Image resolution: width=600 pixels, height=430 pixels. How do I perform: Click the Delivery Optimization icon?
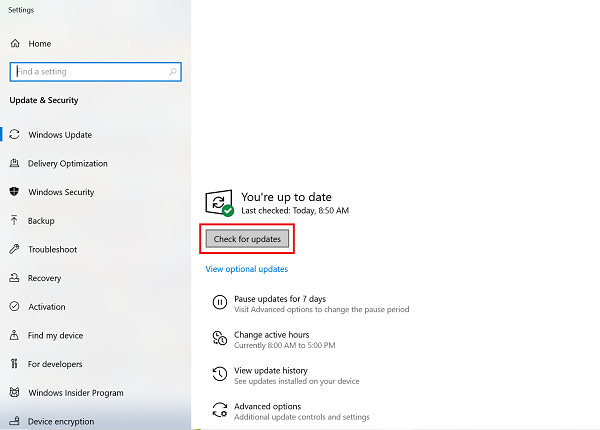pyautogui.click(x=15, y=164)
